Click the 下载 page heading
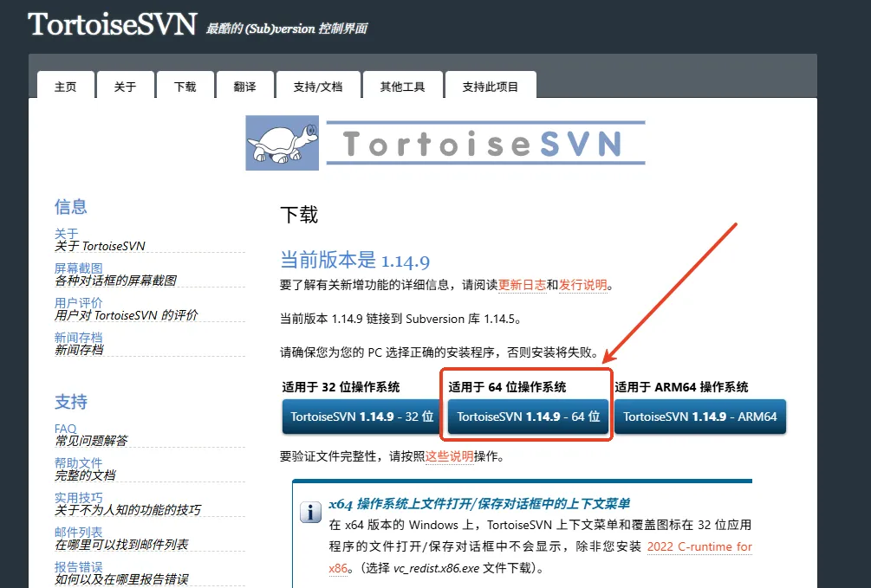 299,215
